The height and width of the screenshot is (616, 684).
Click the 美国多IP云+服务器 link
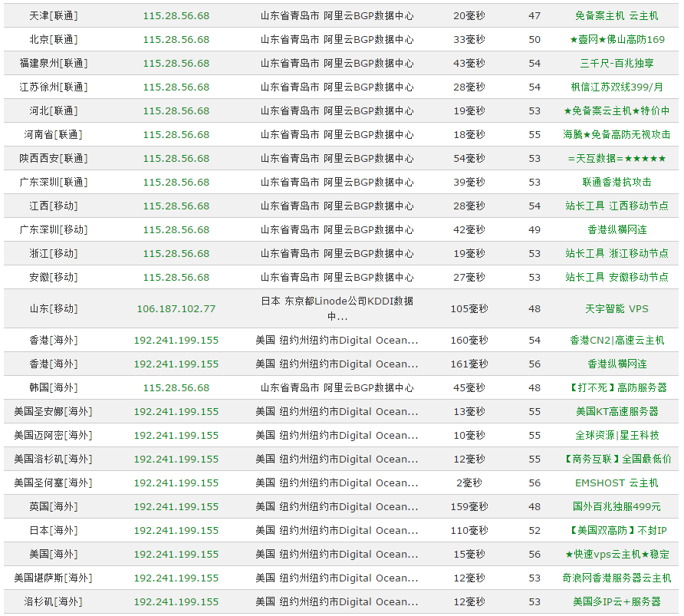[616, 601]
